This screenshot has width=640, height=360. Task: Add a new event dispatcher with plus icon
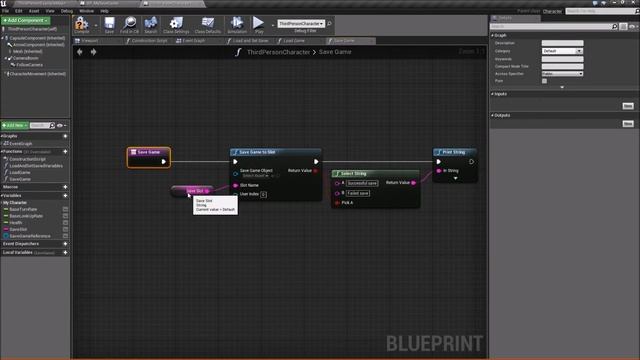tap(65, 244)
